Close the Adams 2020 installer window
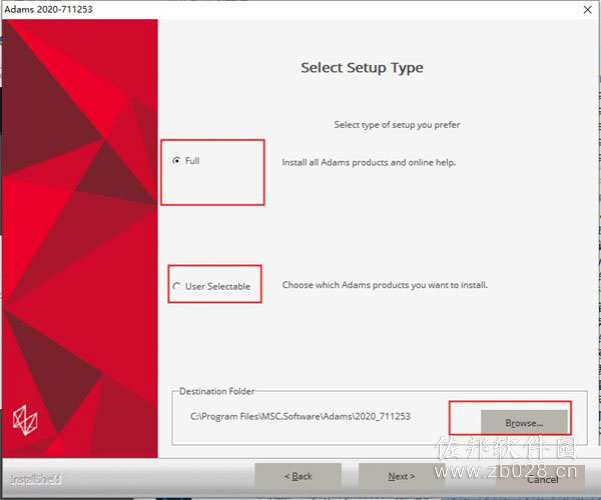 pos(588,10)
